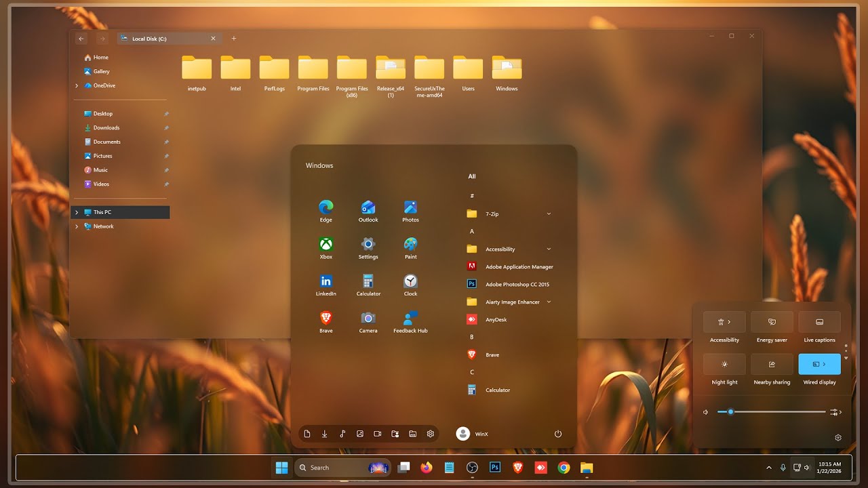Launch Paint from pinned apps
This screenshot has height=488, width=868.
(410, 248)
